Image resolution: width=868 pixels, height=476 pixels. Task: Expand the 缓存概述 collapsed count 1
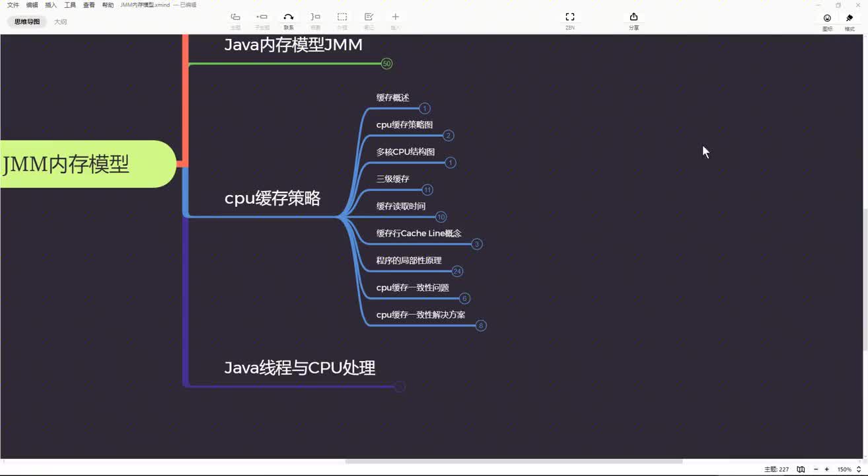pyautogui.click(x=425, y=108)
